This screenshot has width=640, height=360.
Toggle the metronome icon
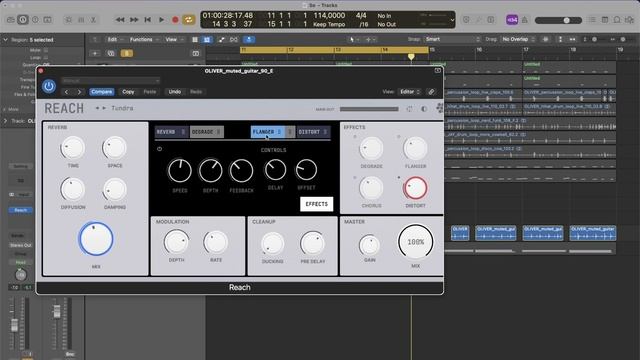pos(525,20)
